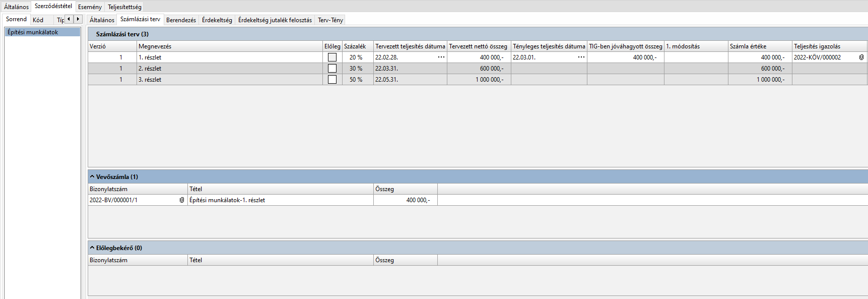The width and height of the screenshot is (868, 299).
Task: Switch to the top-level Általános tab
Action: 17,7
